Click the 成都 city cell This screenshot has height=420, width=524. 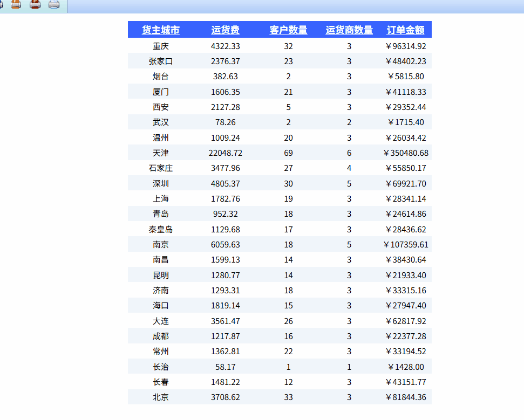pyautogui.click(x=161, y=336)
